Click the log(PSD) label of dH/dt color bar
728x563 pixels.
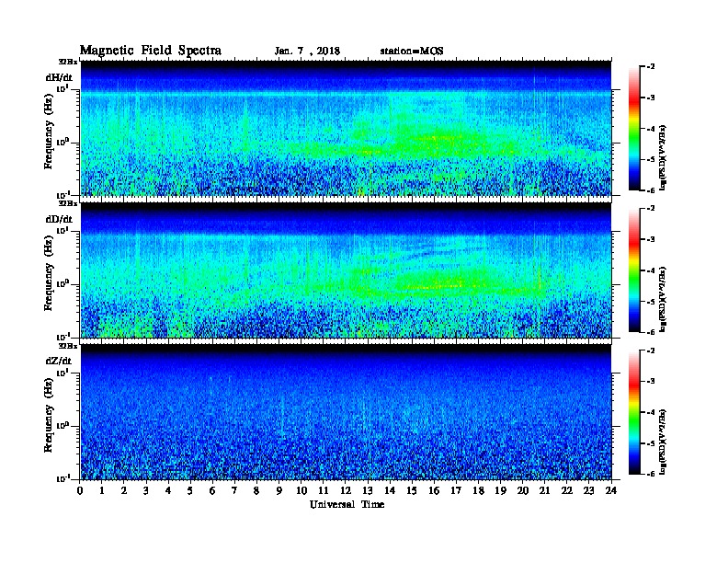tap(664, 157)
